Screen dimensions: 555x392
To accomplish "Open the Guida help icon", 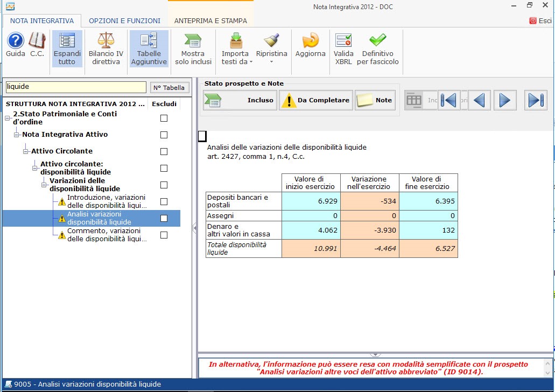I will [x=16, y=45].
